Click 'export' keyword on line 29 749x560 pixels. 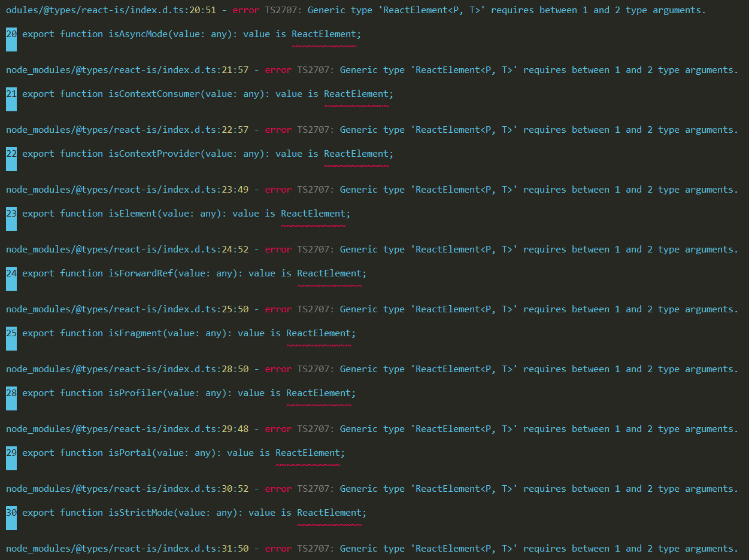[38, 453]
